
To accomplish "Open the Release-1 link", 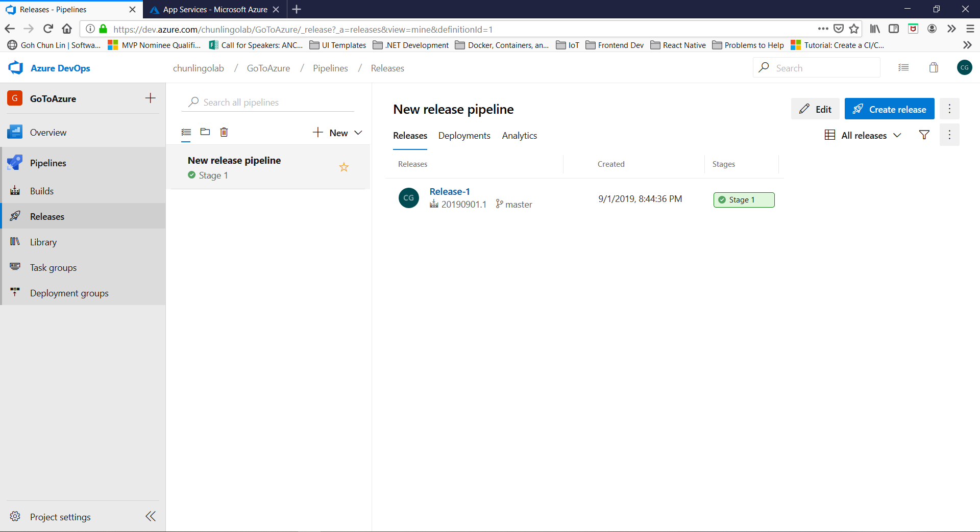I will [x=450, y=192].
